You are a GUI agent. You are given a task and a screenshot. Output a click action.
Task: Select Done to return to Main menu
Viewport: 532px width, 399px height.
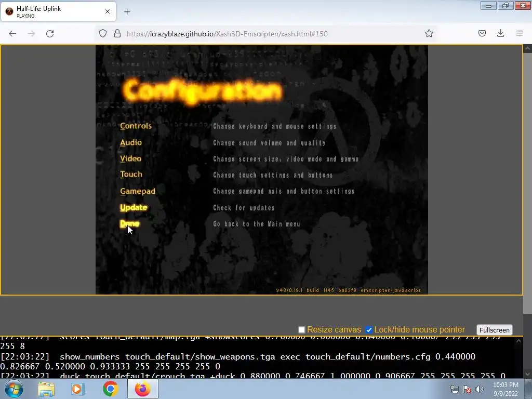129,223
